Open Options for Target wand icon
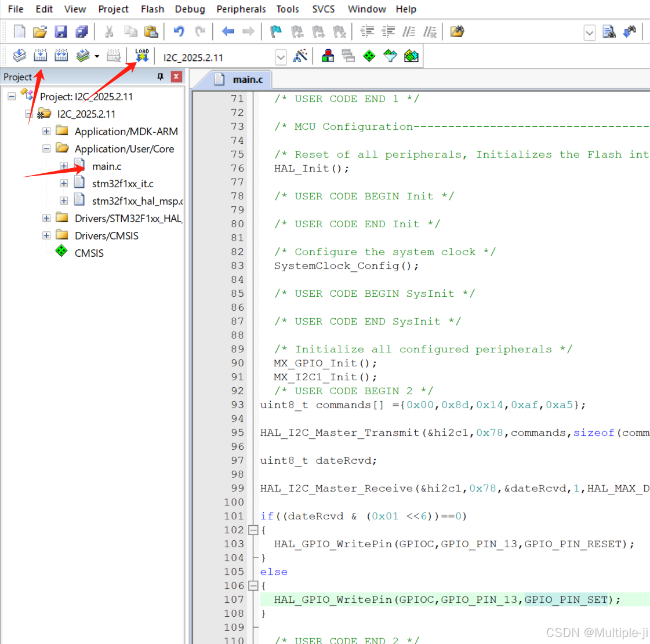Screen dimensions: 650x644 (x=300, y=56)
